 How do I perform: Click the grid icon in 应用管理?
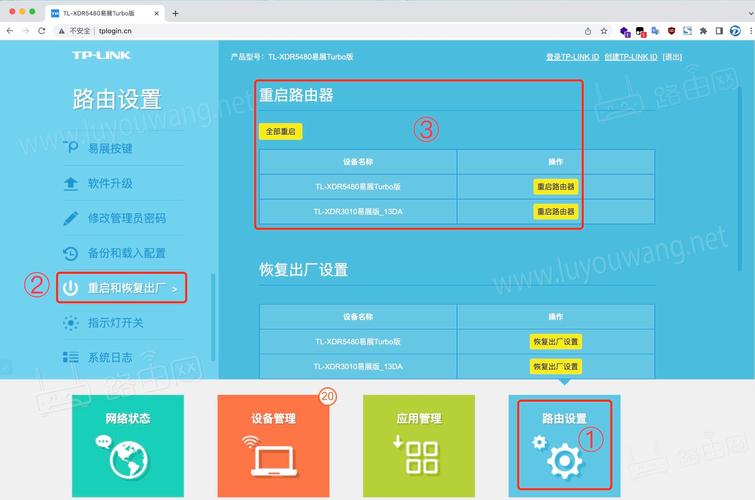pyautogui.click(x=422, y=458)
